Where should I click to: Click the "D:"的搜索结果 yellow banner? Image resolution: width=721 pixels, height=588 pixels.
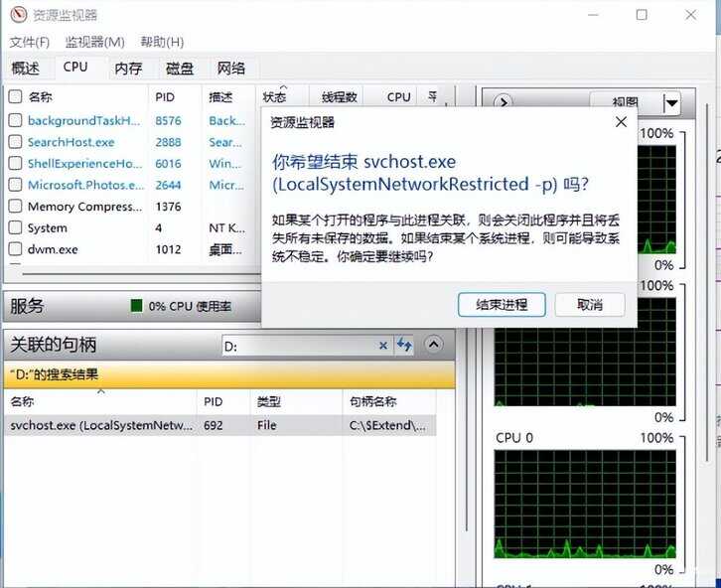pos(229,374)
